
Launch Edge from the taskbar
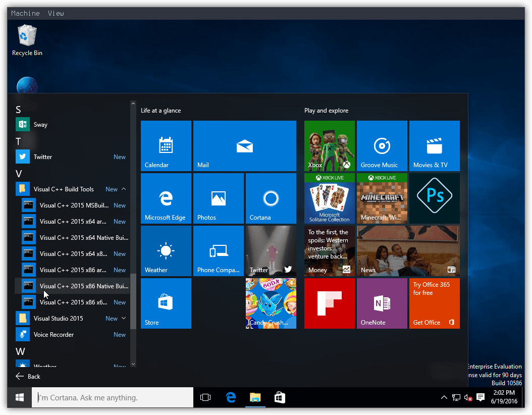click(231, 397)
